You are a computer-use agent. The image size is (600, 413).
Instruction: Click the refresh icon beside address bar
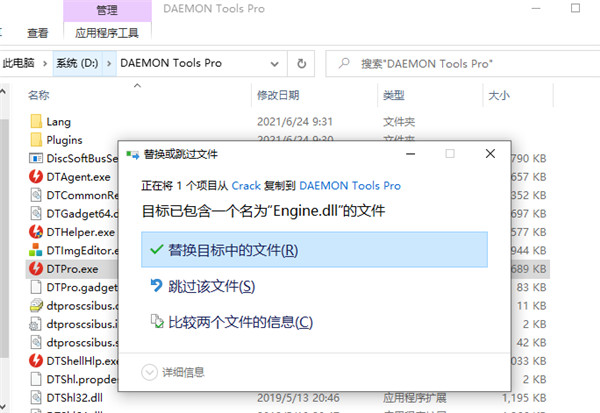click(302, 64)
